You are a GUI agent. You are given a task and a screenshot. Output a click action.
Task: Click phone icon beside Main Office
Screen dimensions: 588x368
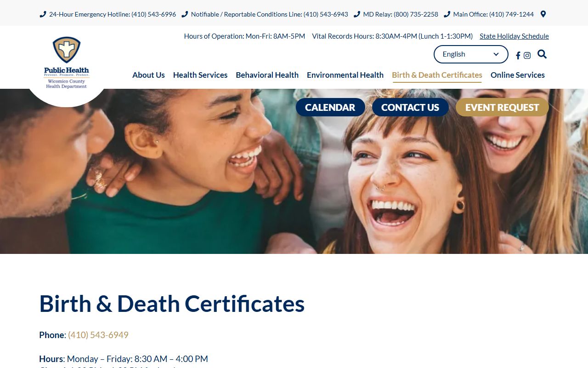point(447,14)
